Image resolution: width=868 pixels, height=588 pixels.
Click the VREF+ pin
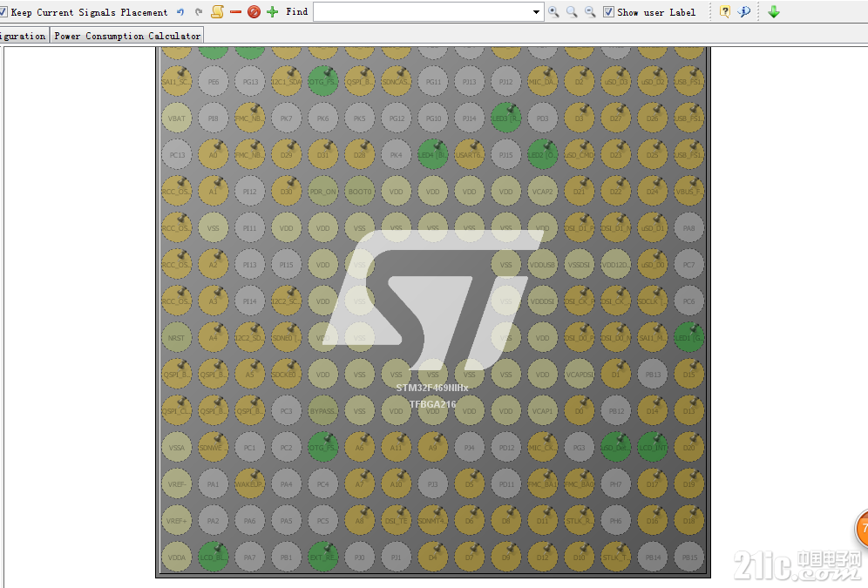pos(177,521)
